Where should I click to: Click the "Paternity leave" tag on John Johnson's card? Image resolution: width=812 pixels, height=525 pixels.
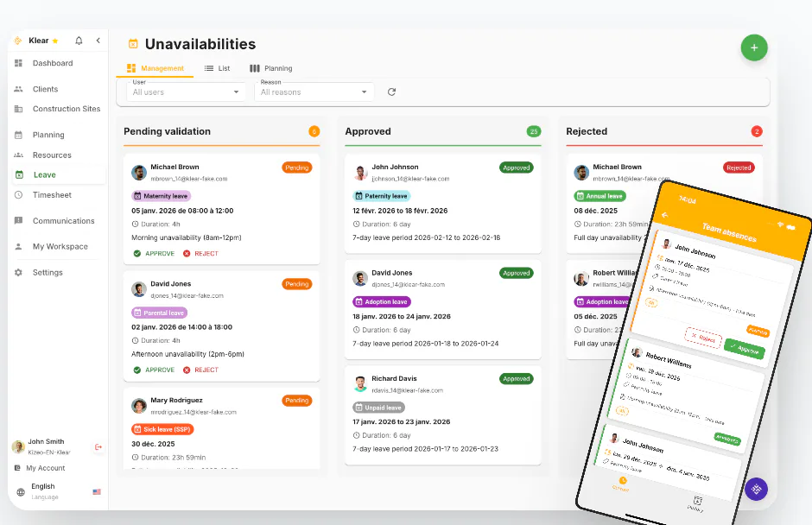click(x=382, y=196)
